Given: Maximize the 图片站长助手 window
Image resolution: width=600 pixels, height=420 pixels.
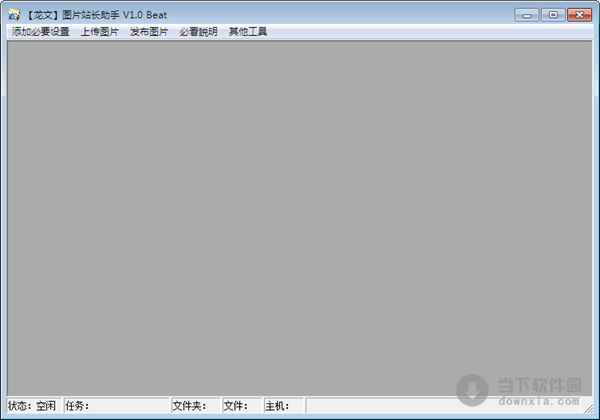Looking at the screenshot, I should pos(553,15).
